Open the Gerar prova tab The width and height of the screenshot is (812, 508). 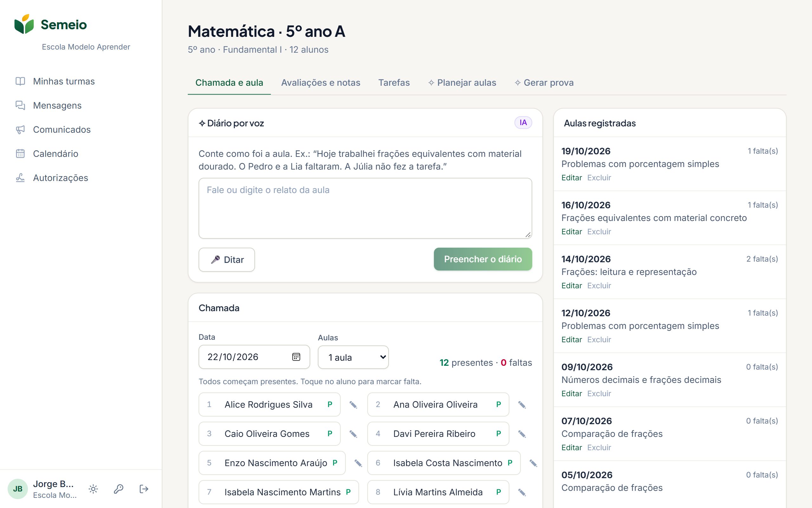(544, 83)
